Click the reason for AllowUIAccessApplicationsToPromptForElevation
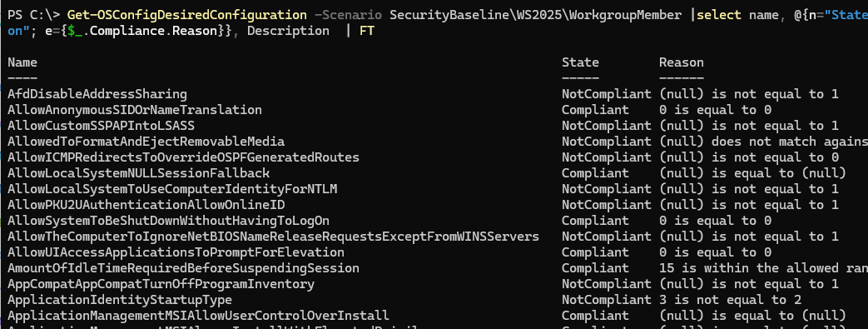Image resolution: width=868 pixels, height=329 pixels. click(x=715, y=252)
